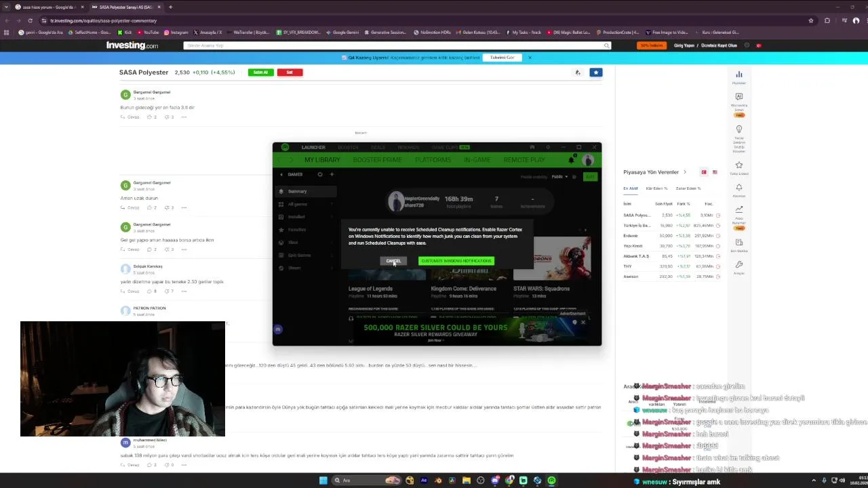Click Razer Cortex icon on taskbar
The image size is (868, 488).
pyautogui.click(x=551, y=481)
